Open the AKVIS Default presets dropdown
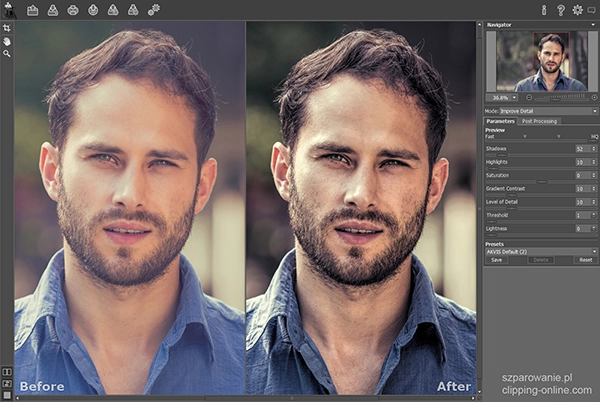Screen dimensions: 600x402 540,251
